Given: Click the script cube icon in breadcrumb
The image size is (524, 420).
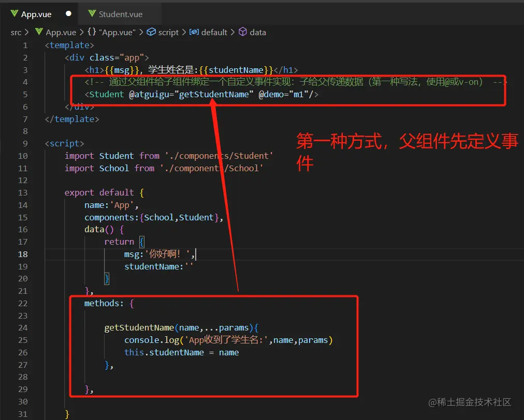Looking at the screenshot, I should 151,32.
